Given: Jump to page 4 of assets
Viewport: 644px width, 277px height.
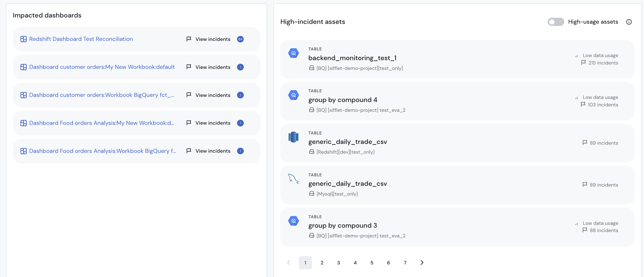Looking at the screenshot, I should [x=355, y=262].
